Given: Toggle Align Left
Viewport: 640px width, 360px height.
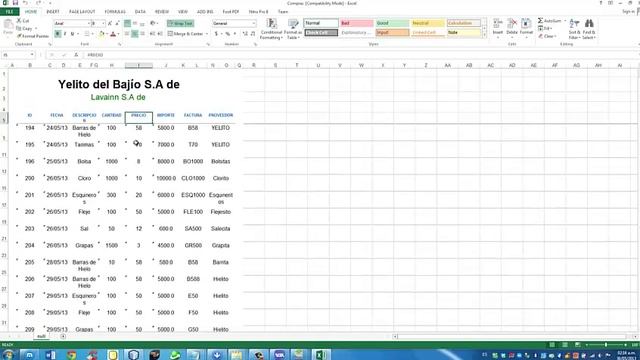Looking at the screenshot, I should tap(127, 34).
